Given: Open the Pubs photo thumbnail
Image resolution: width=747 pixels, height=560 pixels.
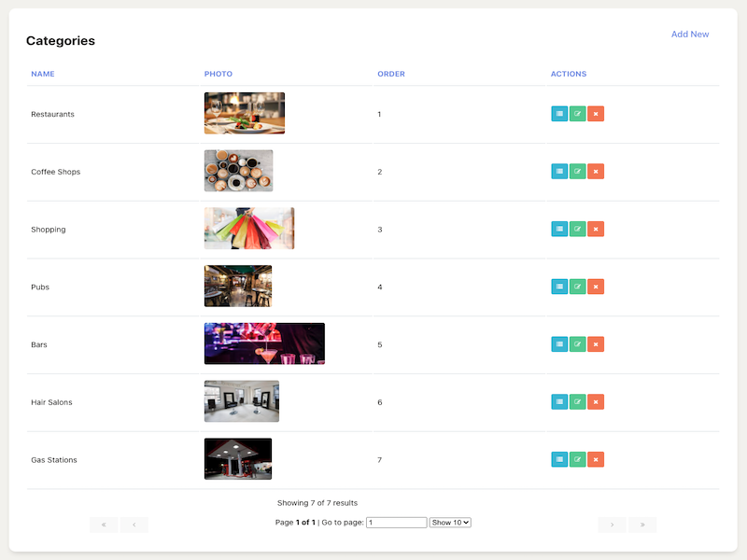Looking at the screenshot, I should pyautogui.click(x=238, y=287).
